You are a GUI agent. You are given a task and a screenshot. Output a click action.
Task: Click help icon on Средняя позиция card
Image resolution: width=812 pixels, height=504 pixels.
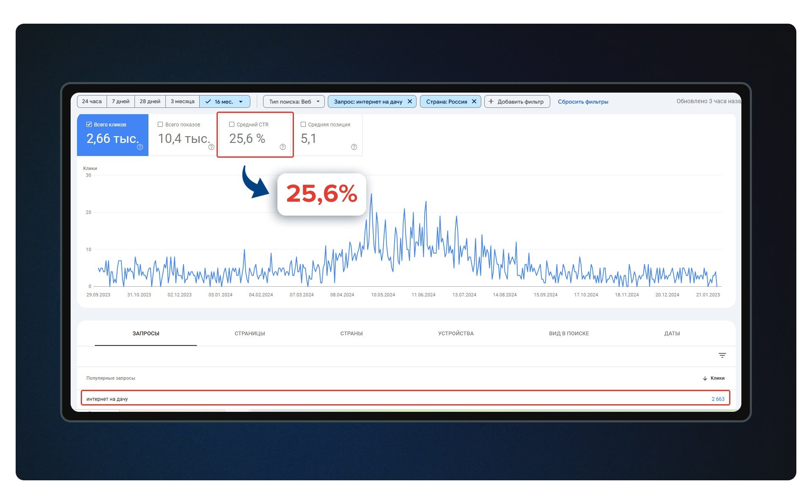(x=354, y=147)
